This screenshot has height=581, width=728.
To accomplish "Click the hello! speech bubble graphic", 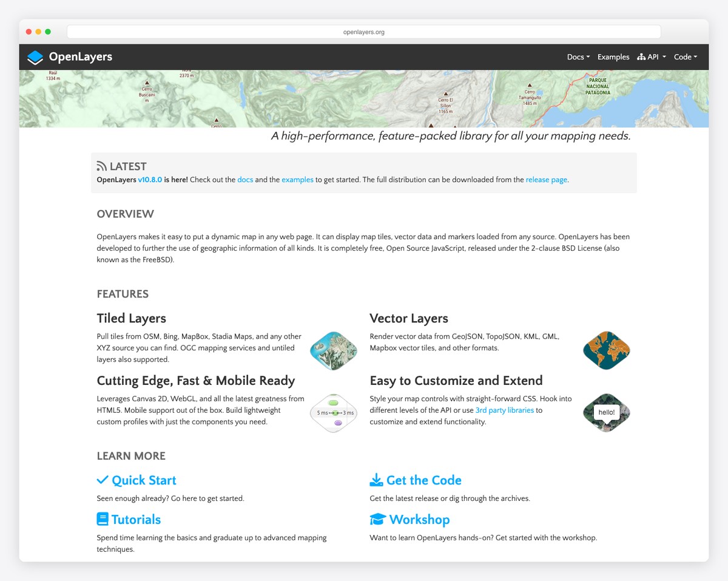I will [605, 412].
